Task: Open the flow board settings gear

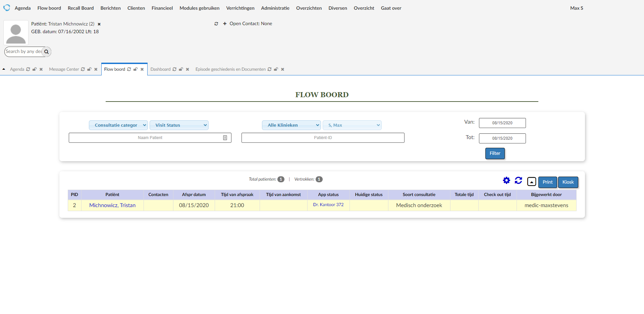Action: [x=506, y=181]
